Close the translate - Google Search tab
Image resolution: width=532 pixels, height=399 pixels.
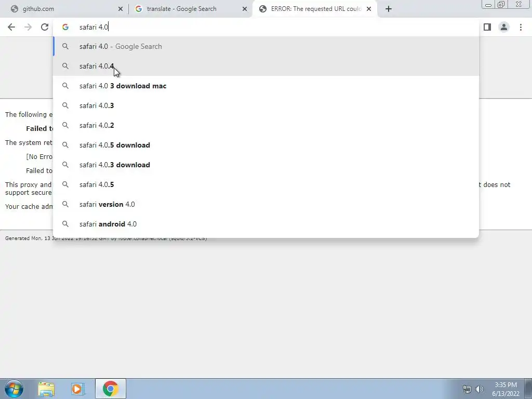point(245,9)
